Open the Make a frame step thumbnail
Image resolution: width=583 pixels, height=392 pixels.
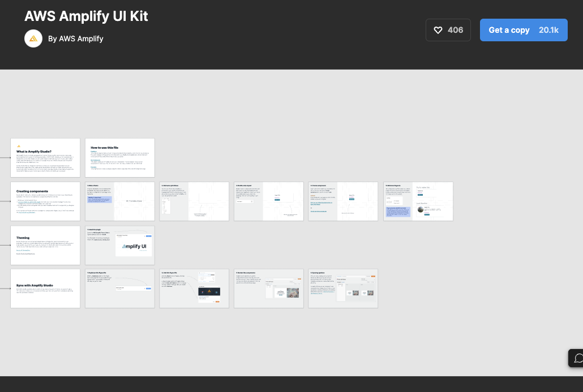tap(120, 201)
